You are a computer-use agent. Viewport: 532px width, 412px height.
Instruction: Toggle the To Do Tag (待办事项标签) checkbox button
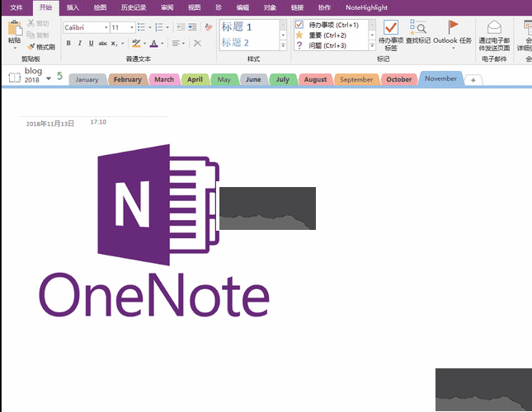pos(391,28)
